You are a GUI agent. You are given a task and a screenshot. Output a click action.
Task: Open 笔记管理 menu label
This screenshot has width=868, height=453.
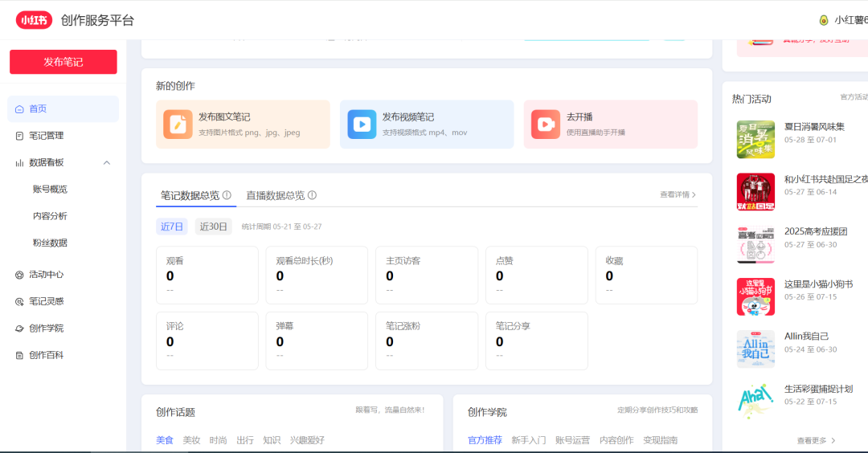47,136
